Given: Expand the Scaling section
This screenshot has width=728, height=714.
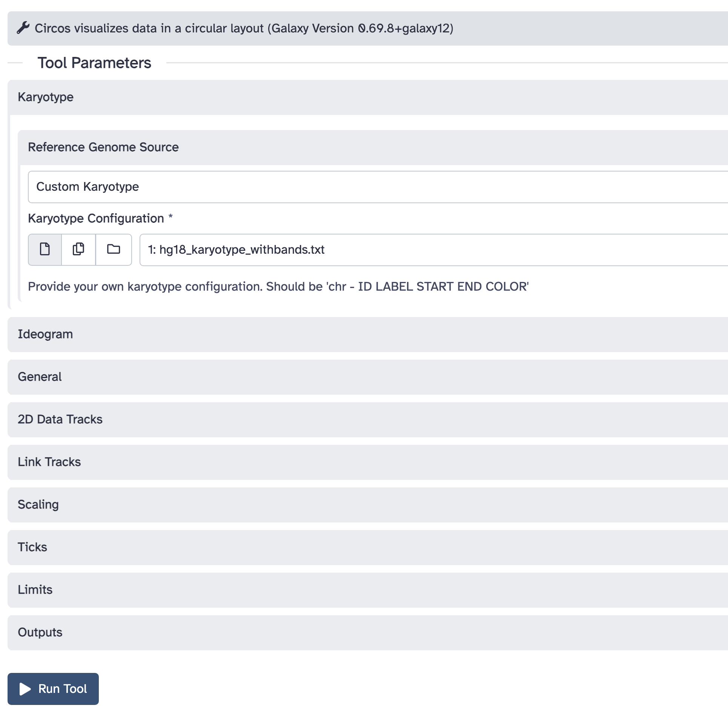Looking at the screenshot, I should click(x=368, y=505).
